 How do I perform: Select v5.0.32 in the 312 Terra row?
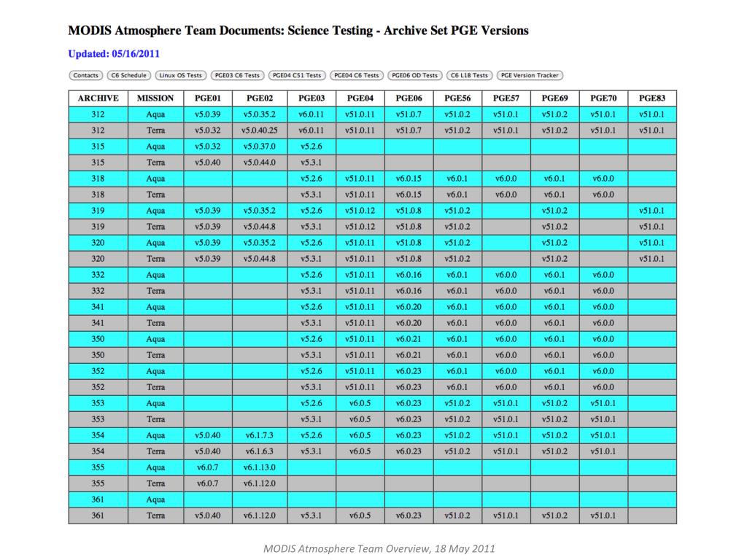point(208,131)
